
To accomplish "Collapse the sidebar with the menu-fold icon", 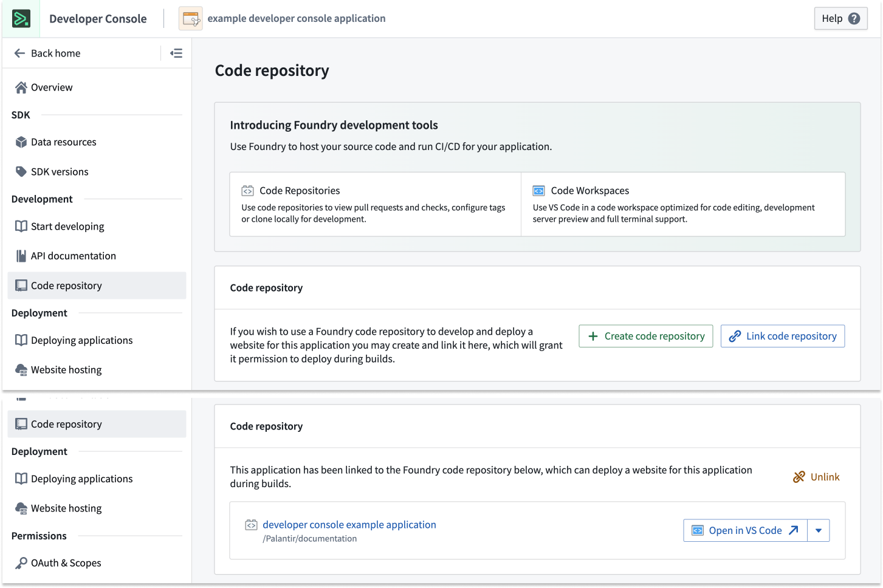I will 176,53.
